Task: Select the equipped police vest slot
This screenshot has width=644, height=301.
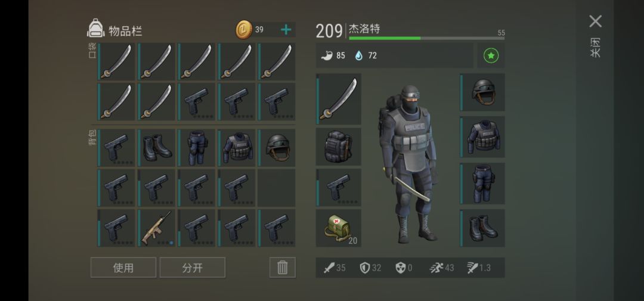Action: 482,136
